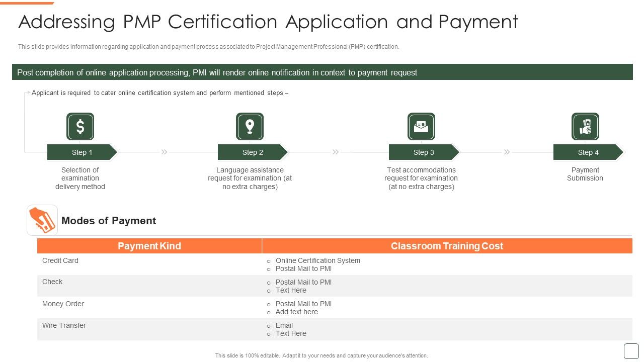This screenshot has height=362, width=644.
Task: Click the slide title Addressing PMP Certification Application
Action: click(268, 22)
